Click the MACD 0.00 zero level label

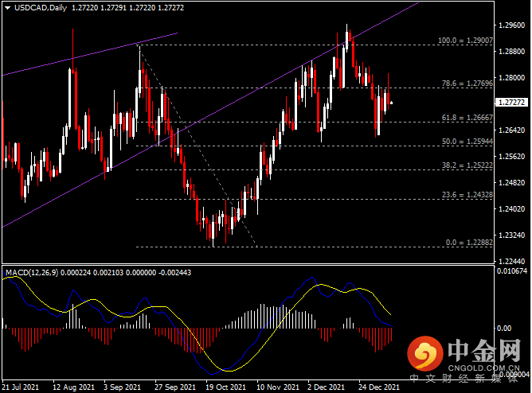click(504, 329)
